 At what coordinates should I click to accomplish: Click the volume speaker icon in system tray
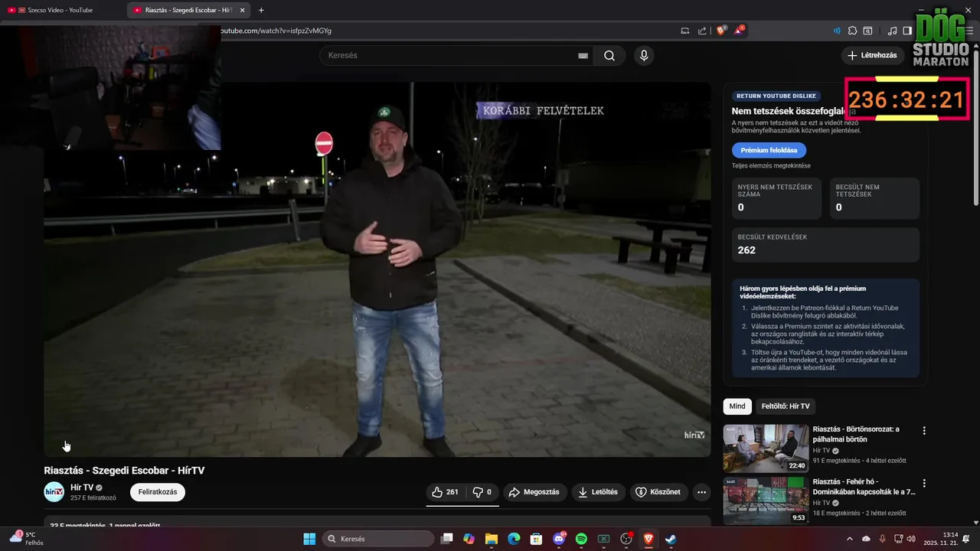(911, 539)
